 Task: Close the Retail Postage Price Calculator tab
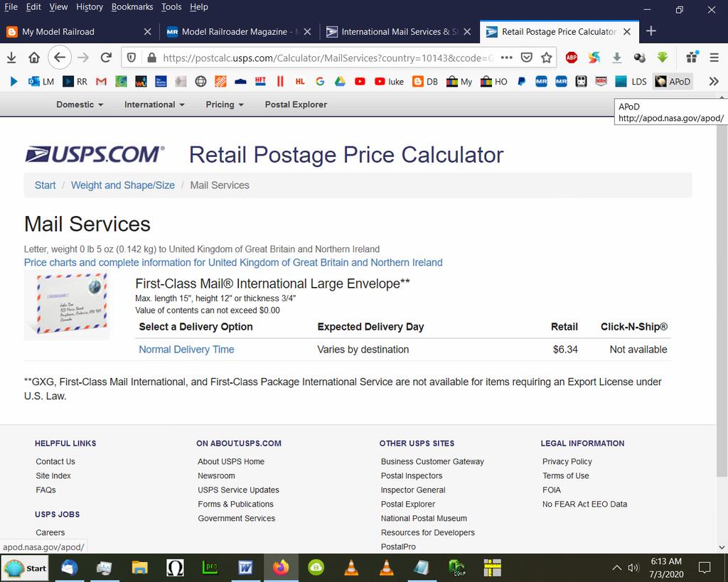click(x=627, y=31)
